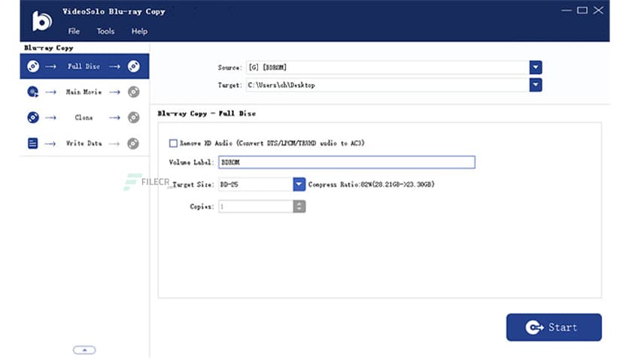Open the Help menu
Viewport: 629px width, 364px height.
(x=140, y=32)
